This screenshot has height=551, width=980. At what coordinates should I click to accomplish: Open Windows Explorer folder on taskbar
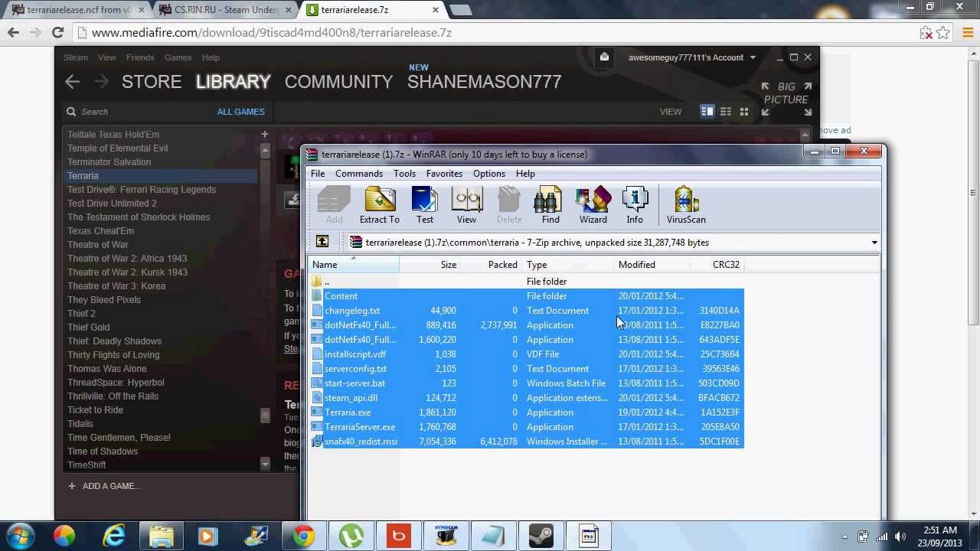[162, 536]
